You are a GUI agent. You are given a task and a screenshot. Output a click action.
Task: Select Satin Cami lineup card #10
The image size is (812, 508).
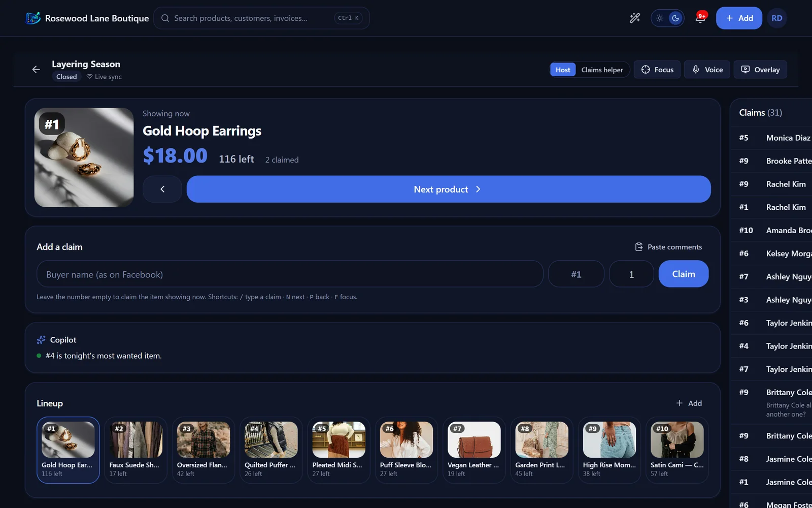(x=677, y=450)
